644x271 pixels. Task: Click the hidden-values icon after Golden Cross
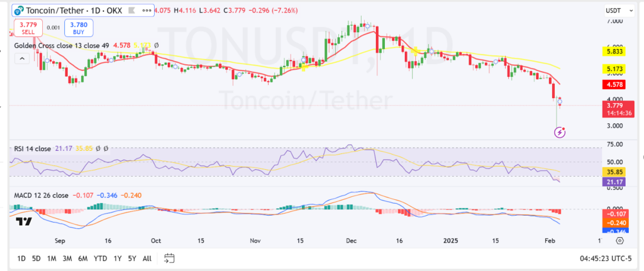157,45
